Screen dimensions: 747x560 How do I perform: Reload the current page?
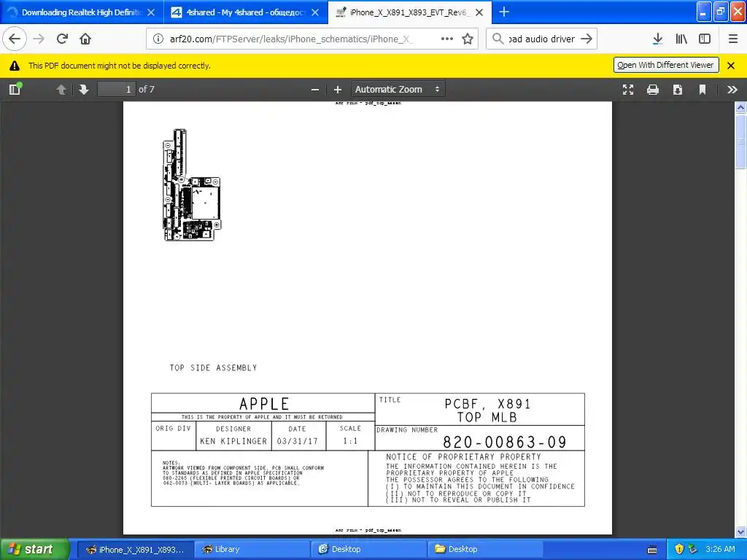pos(63,39)
